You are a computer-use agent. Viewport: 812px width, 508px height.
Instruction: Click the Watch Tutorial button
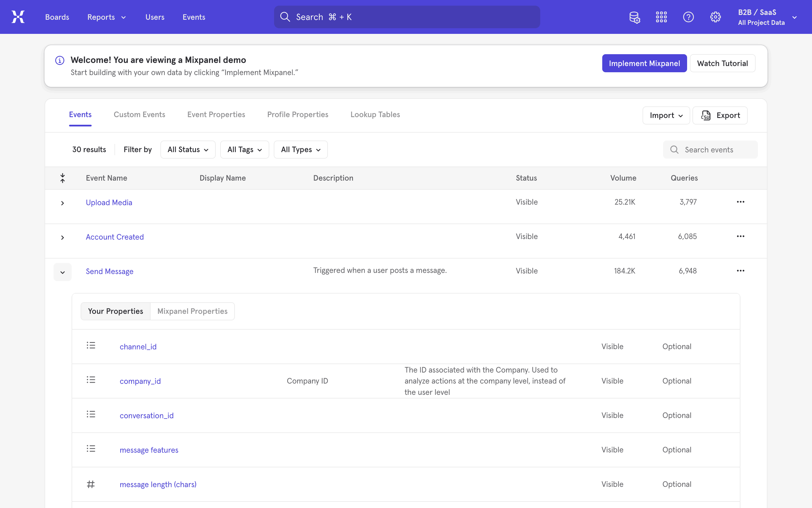pos(722,63)
